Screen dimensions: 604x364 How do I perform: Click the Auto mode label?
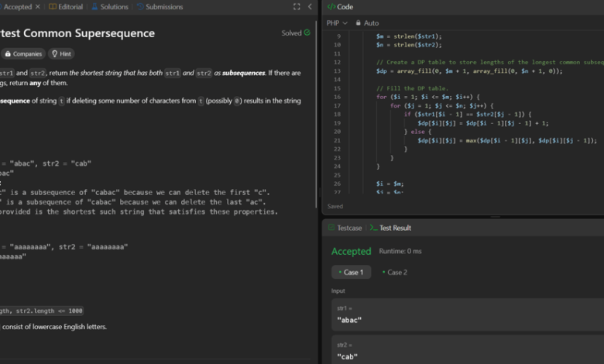point(372,22)
